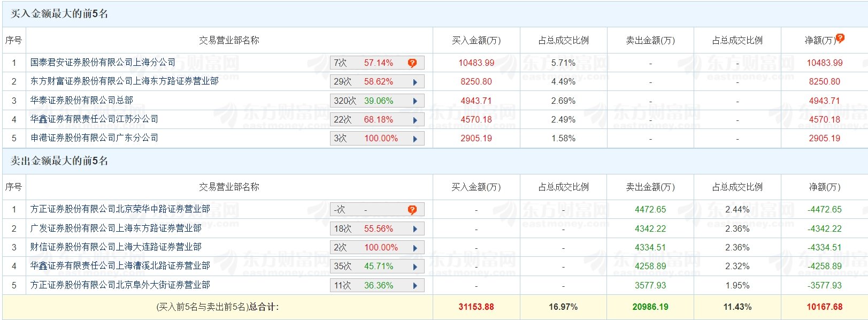Click the total share 11.43%

(738, 307)
